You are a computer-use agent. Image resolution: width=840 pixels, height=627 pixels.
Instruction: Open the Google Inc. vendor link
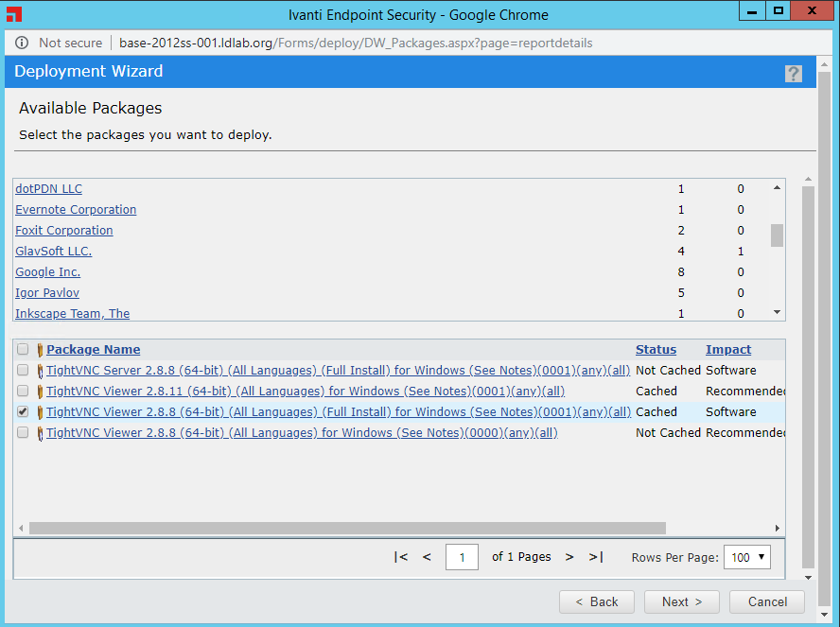[x=47, y=271]
